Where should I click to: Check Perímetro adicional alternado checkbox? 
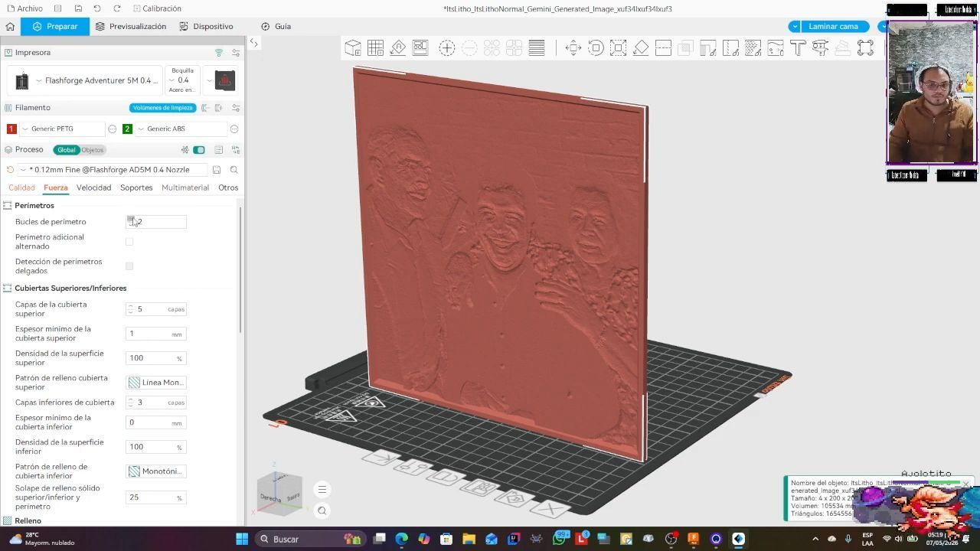click(129, 242)
